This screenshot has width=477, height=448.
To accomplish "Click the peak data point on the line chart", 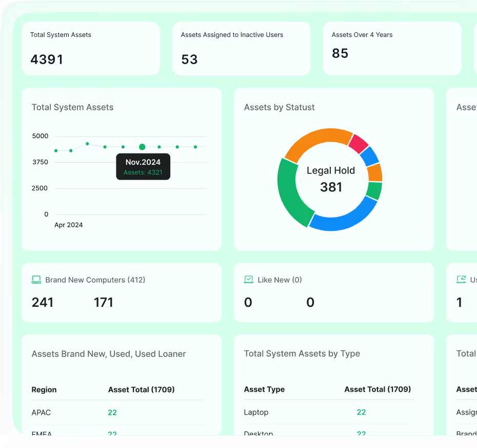I will click(87, 144).
